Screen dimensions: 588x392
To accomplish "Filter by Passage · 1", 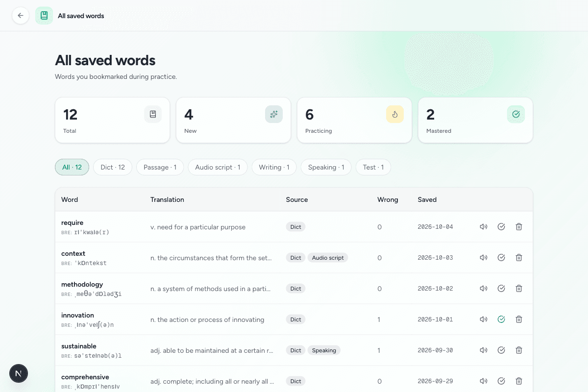I will pyautogui.click(x=160, y=167).
